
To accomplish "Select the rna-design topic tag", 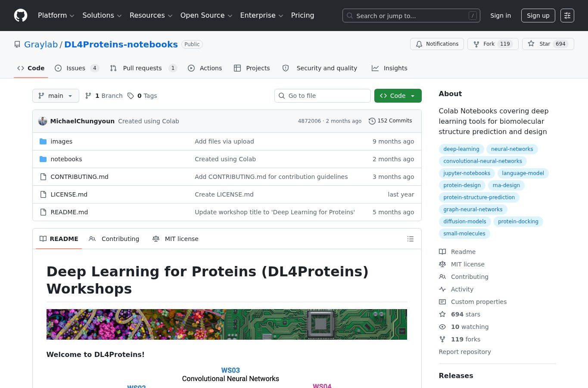I will click(x=507, y=185).
